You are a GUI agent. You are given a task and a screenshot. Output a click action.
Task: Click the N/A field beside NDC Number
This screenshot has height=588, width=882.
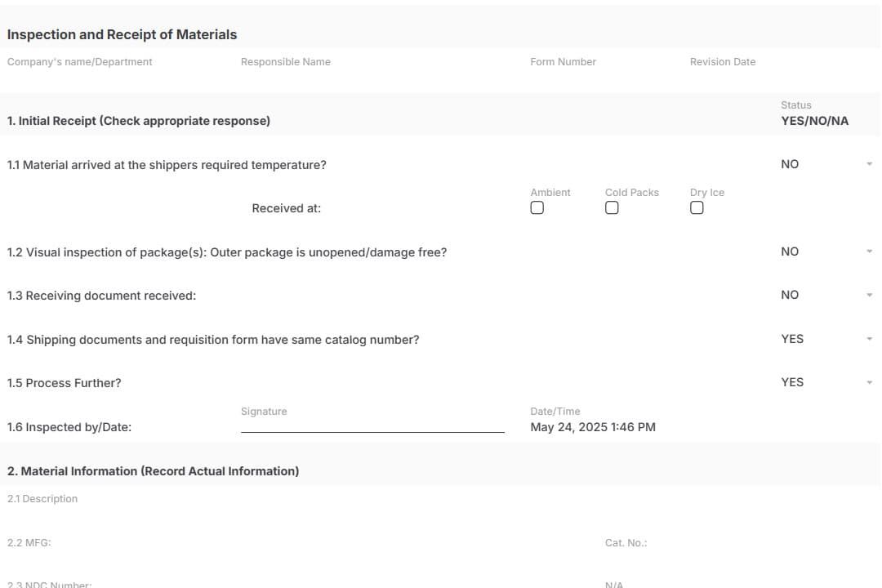(735, 583)
